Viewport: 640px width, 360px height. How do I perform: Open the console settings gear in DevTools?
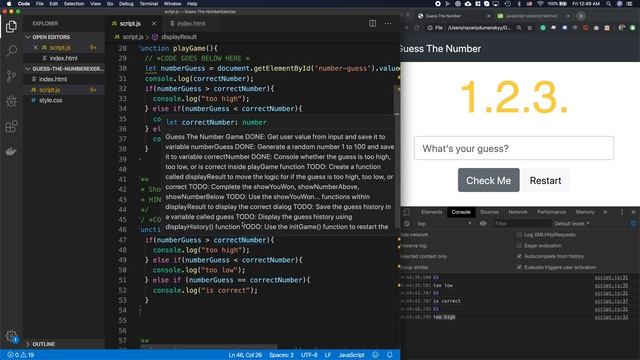(x=633, y=224)
